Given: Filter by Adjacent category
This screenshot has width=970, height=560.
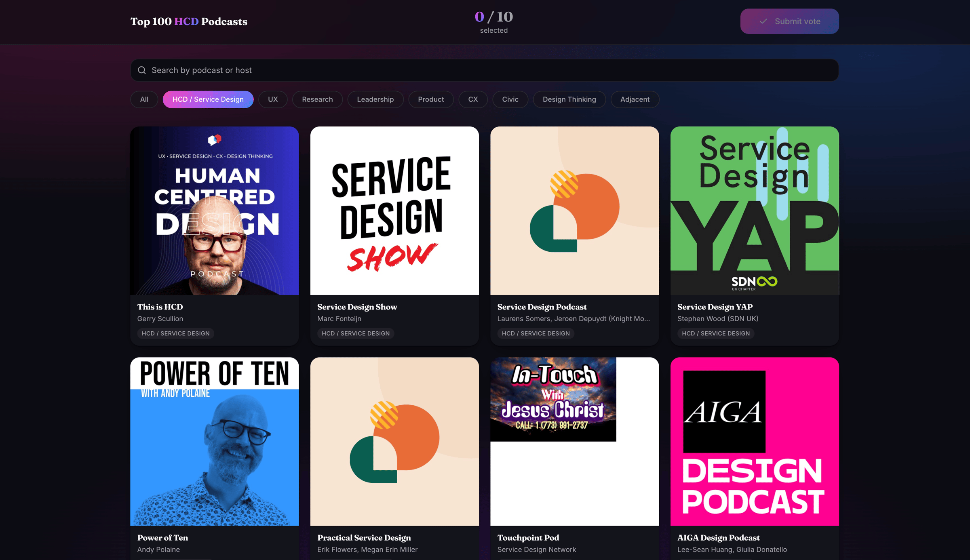Looking at the screenshot, I should pos(635,99).
